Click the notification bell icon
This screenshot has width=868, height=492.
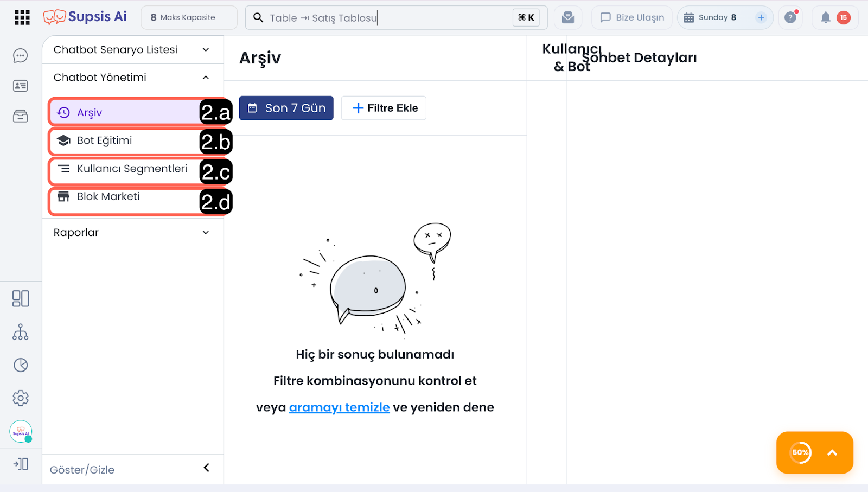pyautogui.click(x=826, y=18)
